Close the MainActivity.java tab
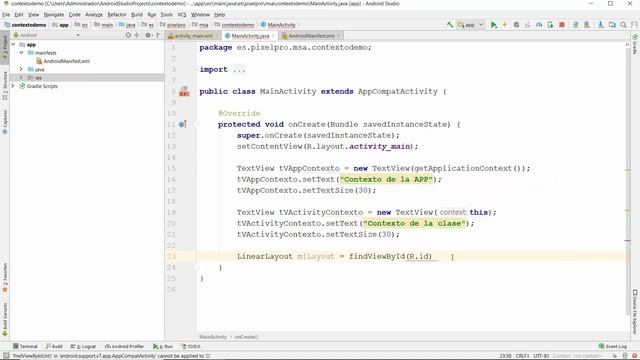 pyautogui.click(x=274, y=36)
